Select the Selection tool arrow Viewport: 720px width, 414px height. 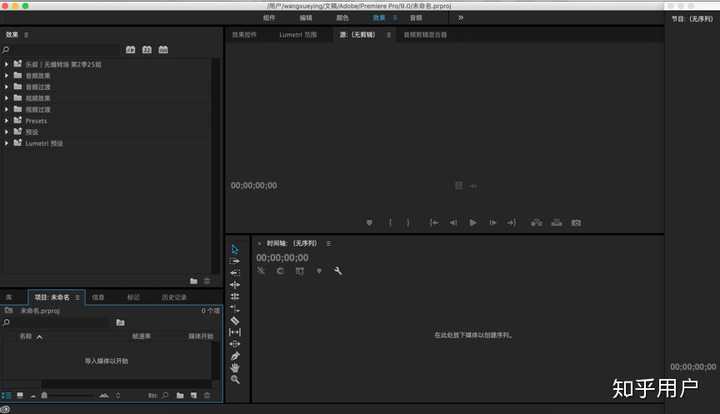click(x=235, y=249)
